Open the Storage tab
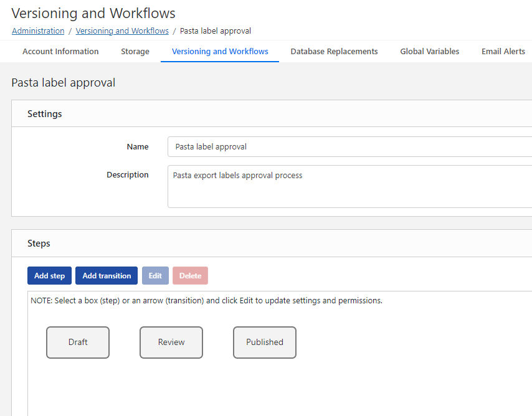The height and width of the screenshot is (416, 532). coord(135,51)
